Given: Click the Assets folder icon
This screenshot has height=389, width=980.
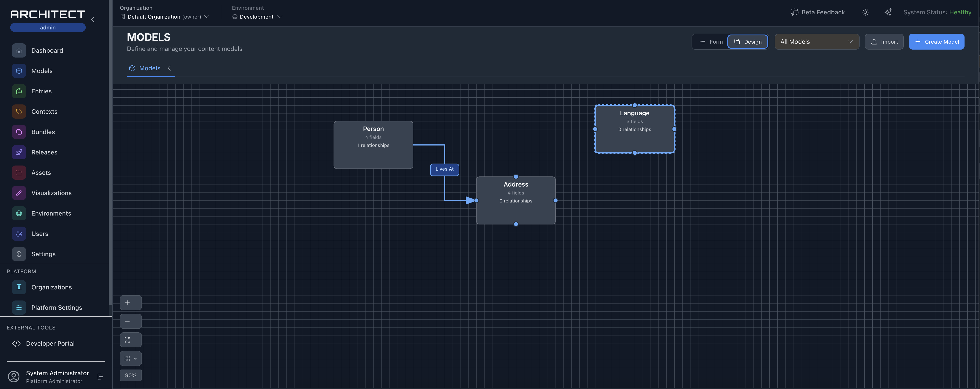Looking at the screenshot, I should tap(19, 173).
